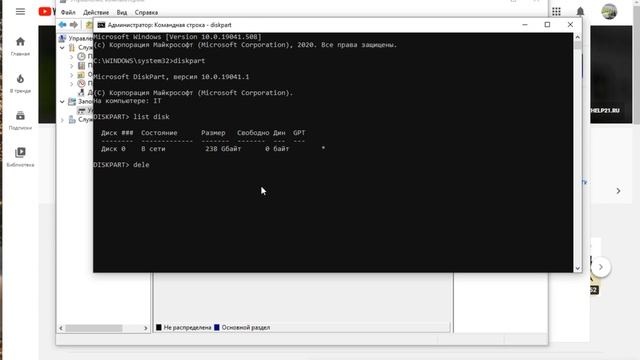Click the 'На компьютере: IT' line
Viewport: 640px width, 360px height.
click(x=127, y=101)
